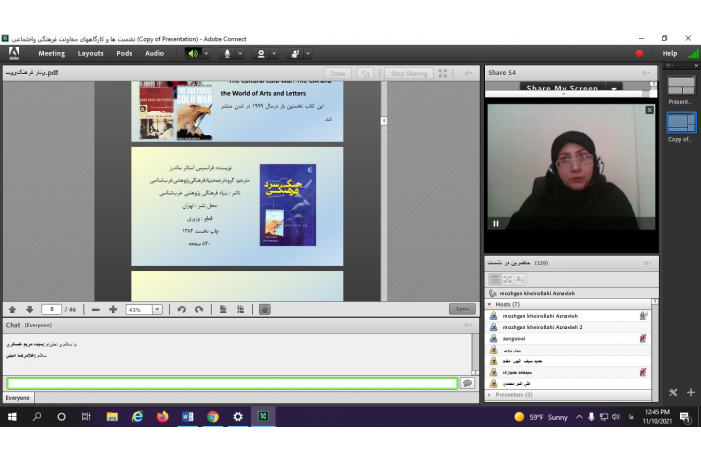Click the layout tools wrench icon
The height and width of the screenshot is (460, 701).
pos(673,392)
